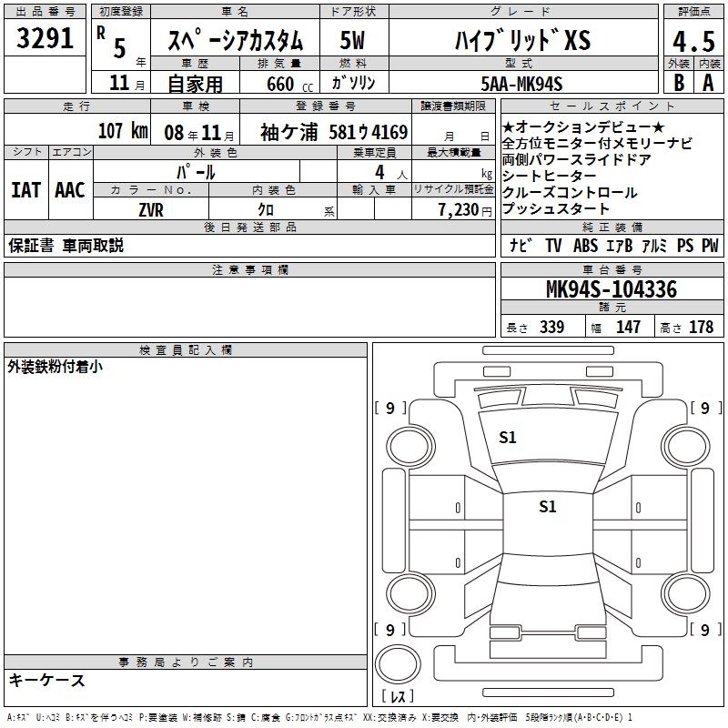Click the exterior grade B
This screenshot has width=728, height=728.
click(679, 83)
